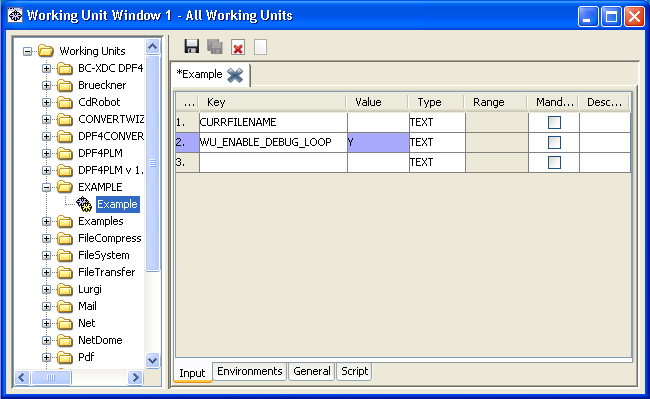
Task: Click the Brueckner folder icon
Action: coord(65,85)
